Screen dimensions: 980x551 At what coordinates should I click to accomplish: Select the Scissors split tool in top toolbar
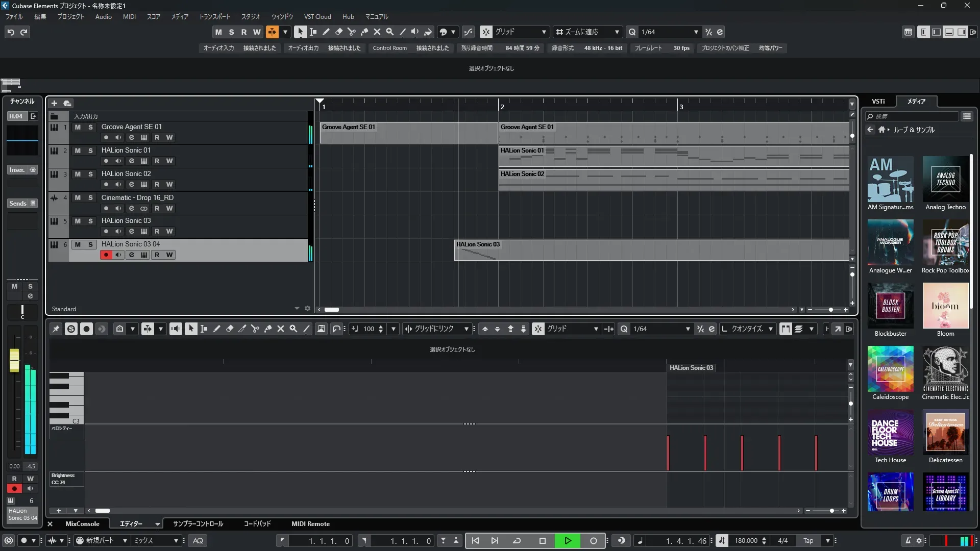coord(351,32)
